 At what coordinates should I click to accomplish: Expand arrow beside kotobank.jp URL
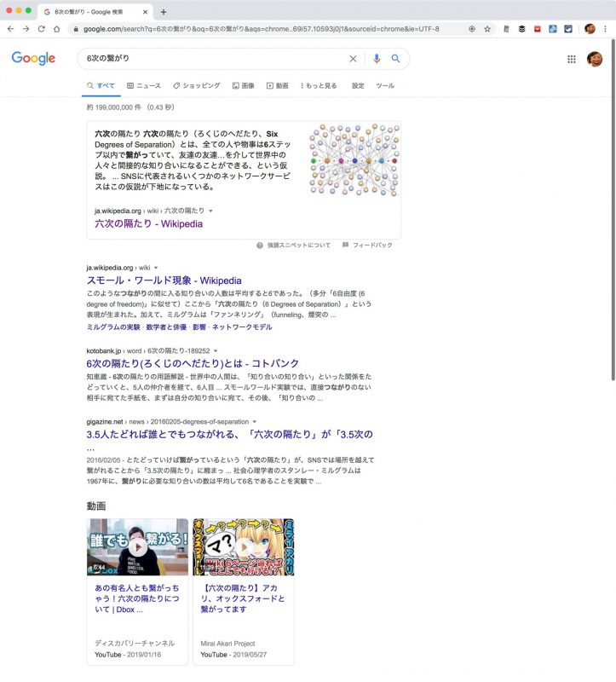click(216, 350)
